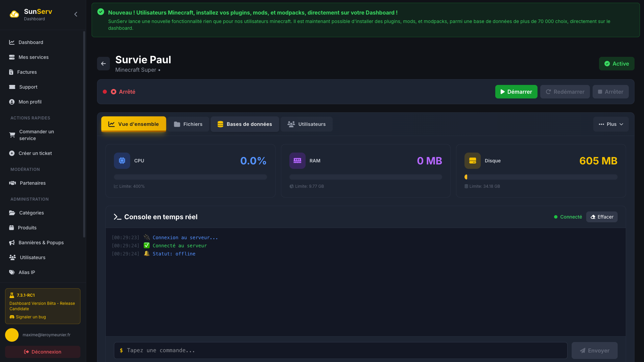The image size is (644, 362).
Task: Open the Factures page
Action: point(28,72)
